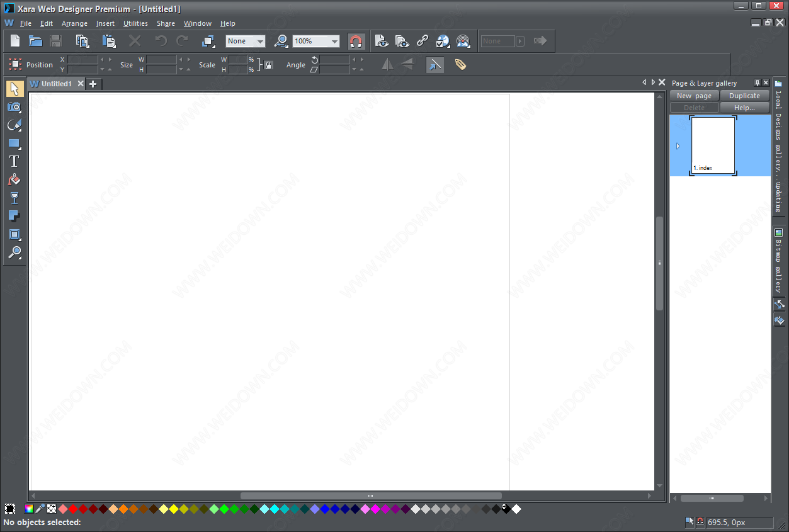Activate the Shadow tool
The height and width of the screenshot is (532, 789).
tap(14, 217)
